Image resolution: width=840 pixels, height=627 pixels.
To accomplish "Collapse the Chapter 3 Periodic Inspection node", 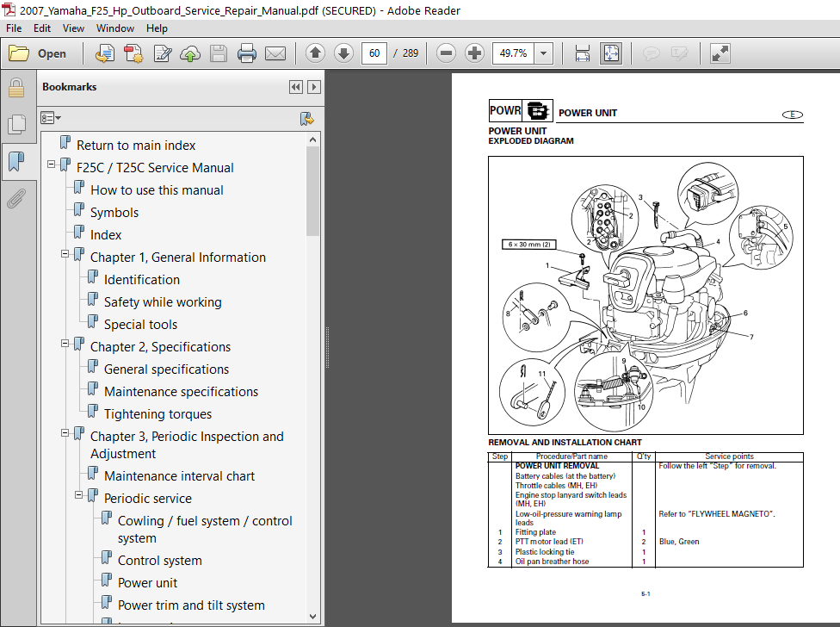I will (x=65, y=432).
